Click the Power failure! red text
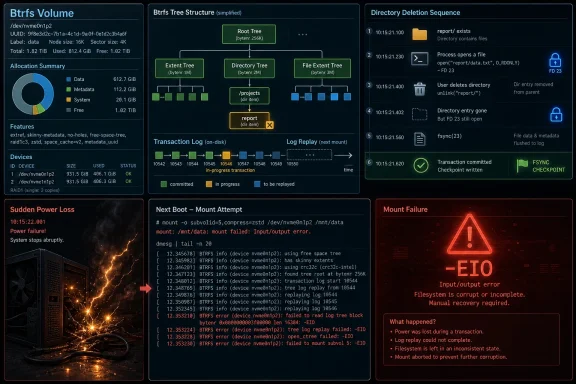Screen dimensions: 576x384 coord(28,231)
